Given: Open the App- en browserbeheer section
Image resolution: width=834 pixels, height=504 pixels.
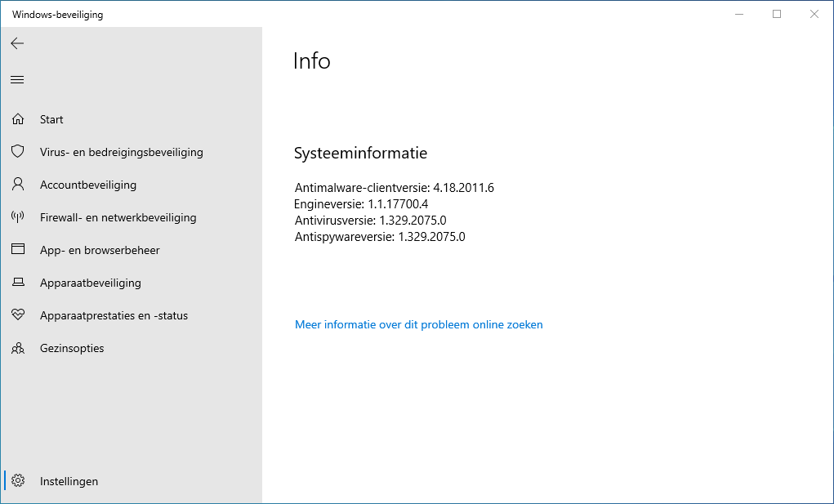Looking at the screenshot, I should coord(100,250).
